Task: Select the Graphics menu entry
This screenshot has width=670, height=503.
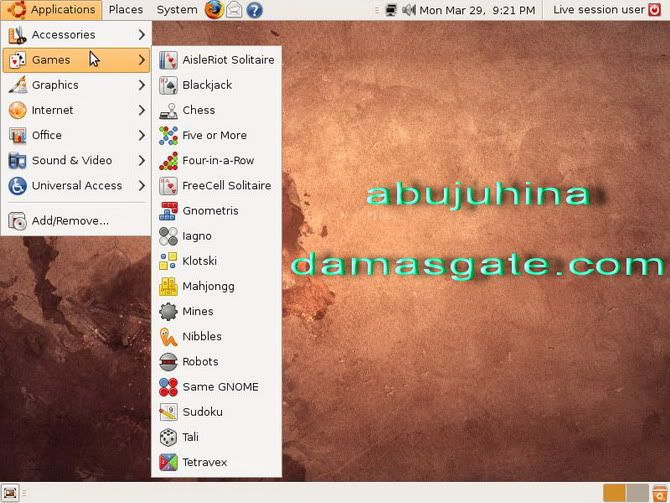Action: 76,85
